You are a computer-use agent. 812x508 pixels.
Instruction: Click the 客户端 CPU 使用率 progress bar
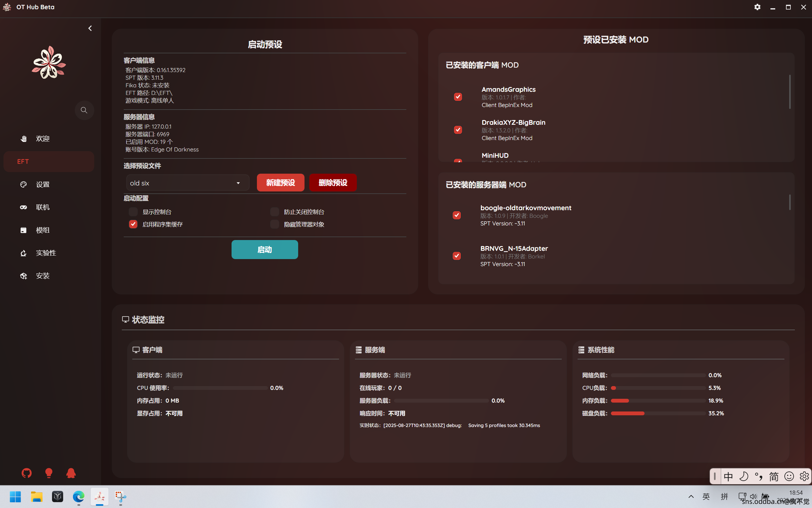coord(220,388)
